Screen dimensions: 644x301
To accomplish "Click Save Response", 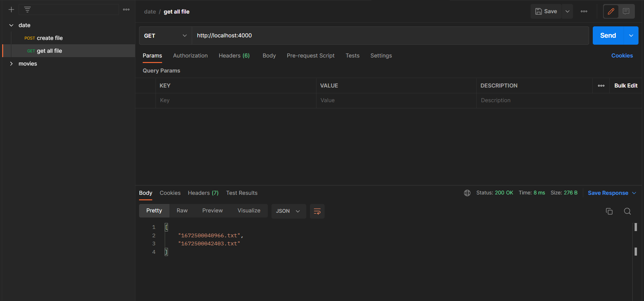I will (608, 193).
